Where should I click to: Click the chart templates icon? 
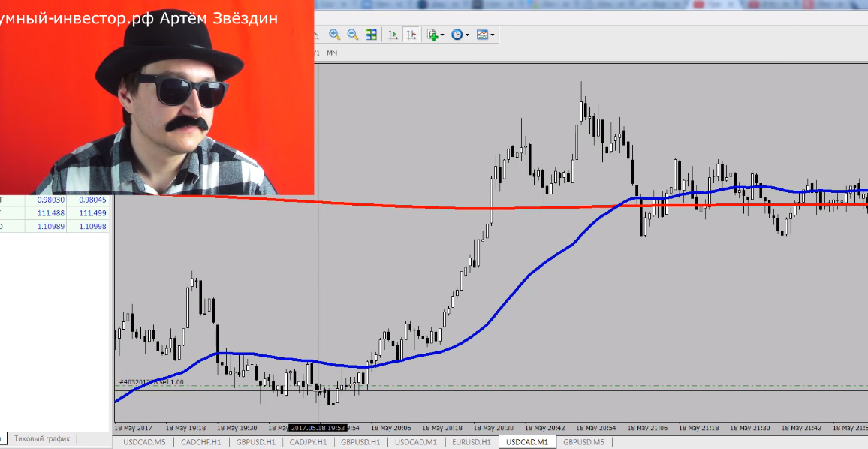point(482,35)
